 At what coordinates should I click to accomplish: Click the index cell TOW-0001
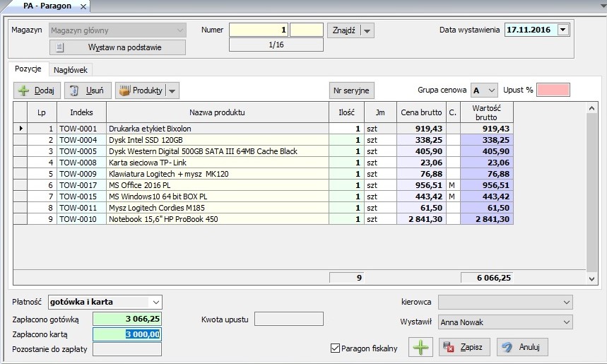click(x=81, y=129)
